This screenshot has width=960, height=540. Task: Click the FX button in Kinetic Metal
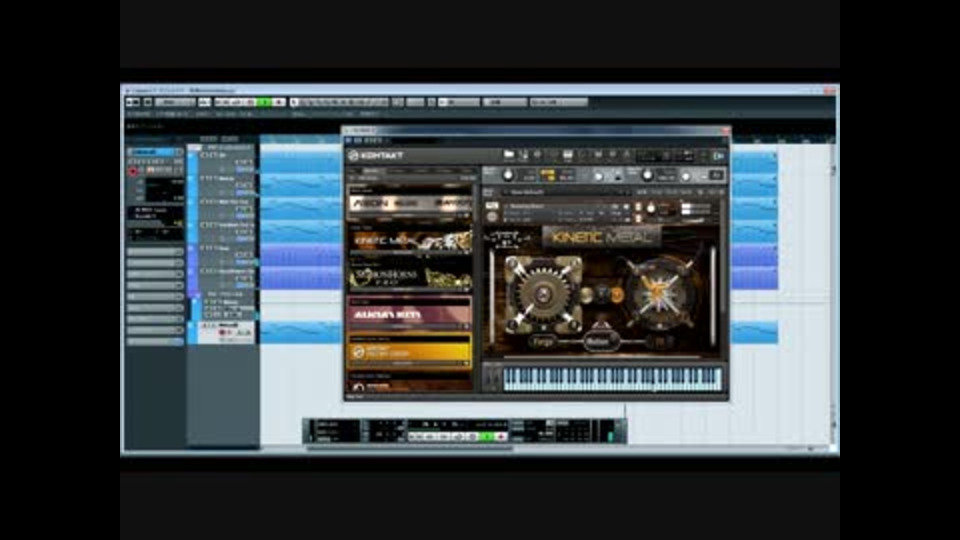[x=659, y=342]
